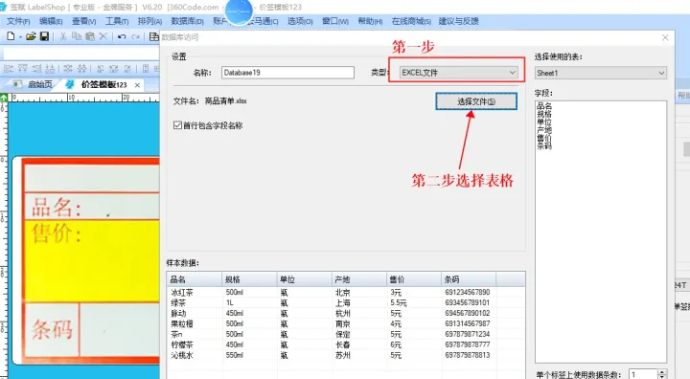Click the 品名 column header in sample data
The height and width of the screenshot is (379, 690).
point(195,280)
